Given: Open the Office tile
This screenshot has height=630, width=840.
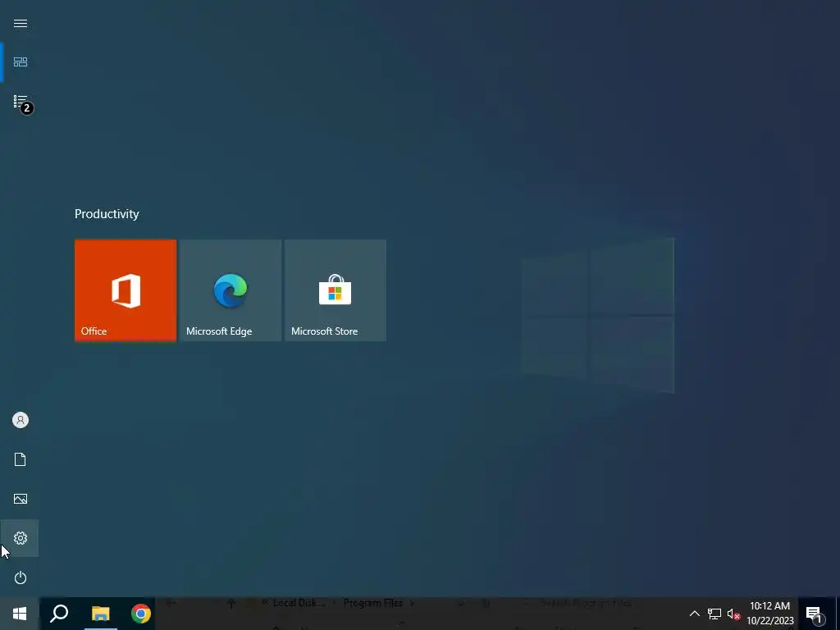Looking at the screenshot, I should (x=126, y=290).
